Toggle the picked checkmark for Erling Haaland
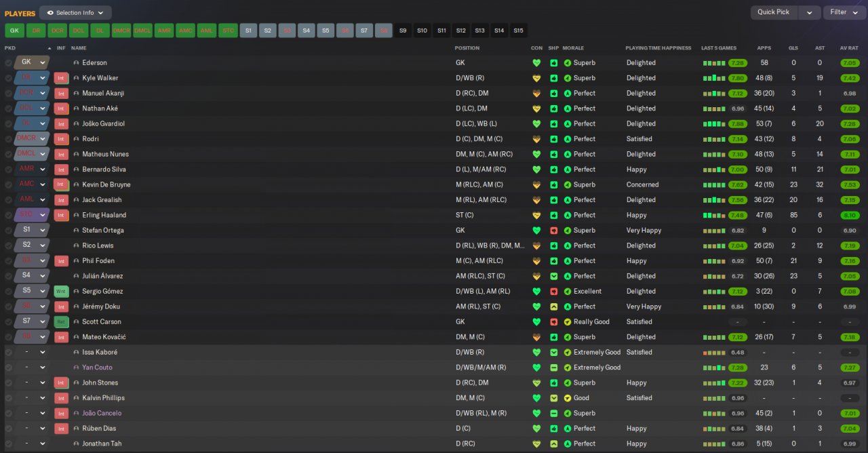Screen dimensions: 868x453 pyautogui.click(x=8, y=216)
